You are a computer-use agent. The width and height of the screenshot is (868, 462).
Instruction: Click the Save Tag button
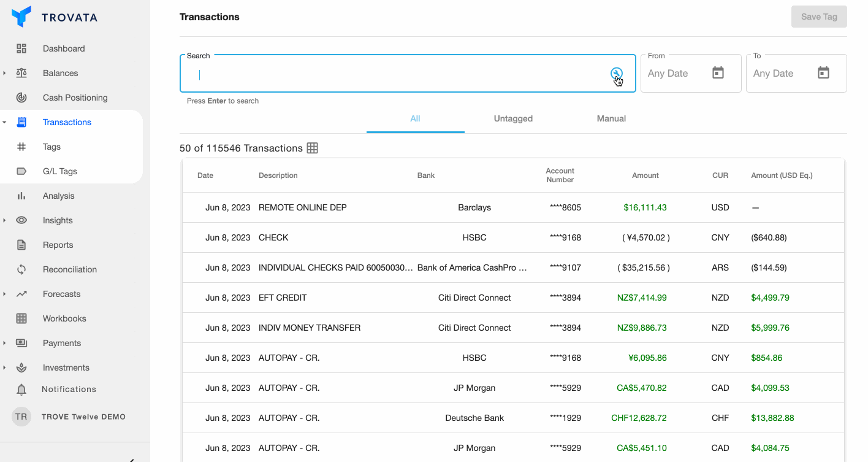[x=819, y=17]
